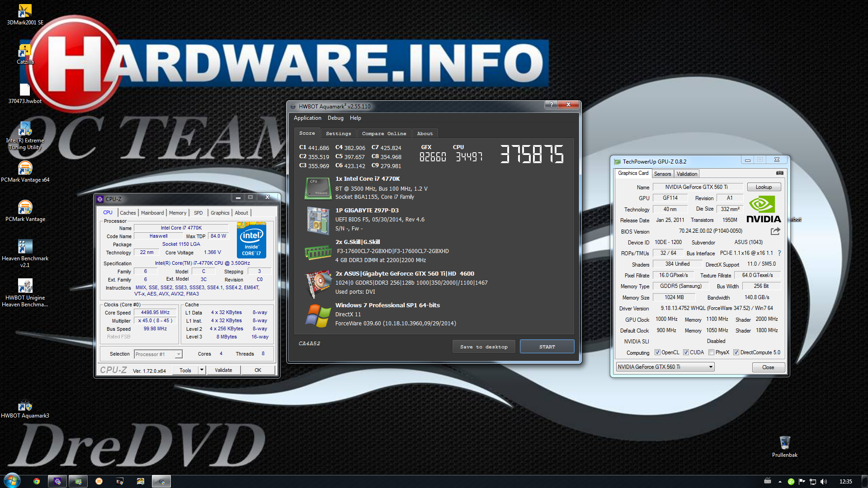Switch to Compare Online tab
The width and height of the screenshot is (868, 488).
tap(384, 133)
